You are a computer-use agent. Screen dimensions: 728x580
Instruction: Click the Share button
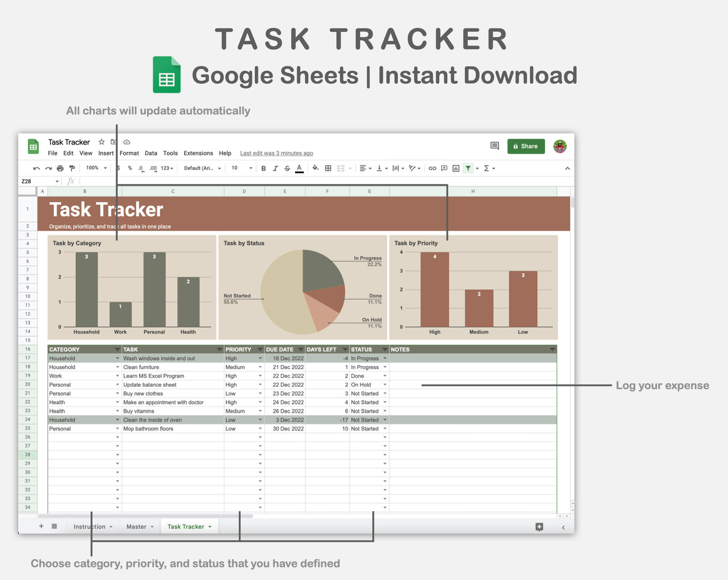[x=526, y=146]
